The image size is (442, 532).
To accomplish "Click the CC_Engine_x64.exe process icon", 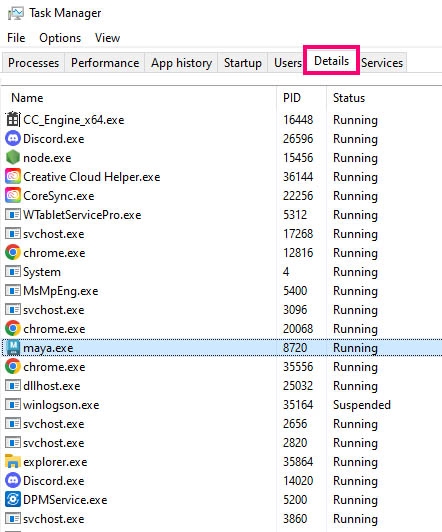I will [x=13, y=119].
